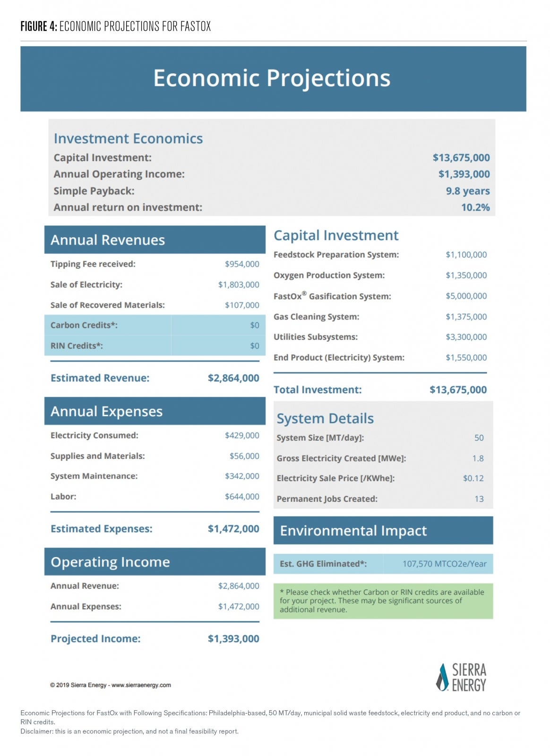Select the $1,350,000 oxygen system cost

coord(466,275)
